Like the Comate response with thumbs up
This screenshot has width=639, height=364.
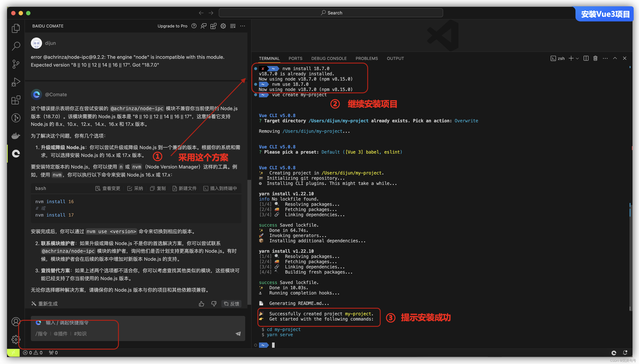201,304
